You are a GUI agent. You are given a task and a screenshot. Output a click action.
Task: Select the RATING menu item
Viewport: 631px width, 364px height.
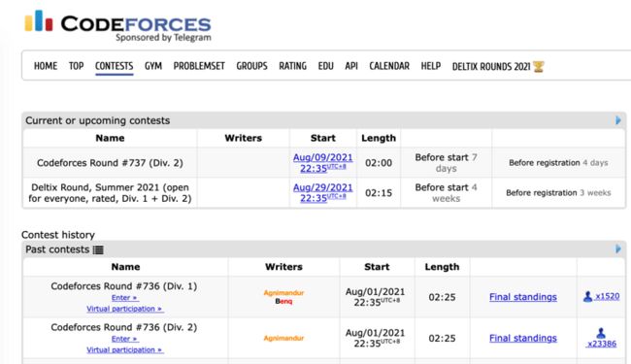tap(292, 66)
